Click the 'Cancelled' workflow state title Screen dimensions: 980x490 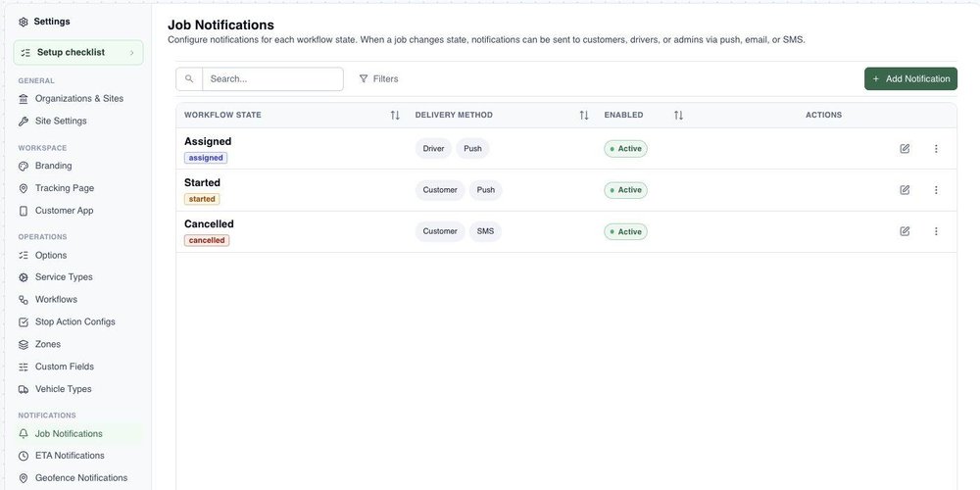[x=209, y=224]
